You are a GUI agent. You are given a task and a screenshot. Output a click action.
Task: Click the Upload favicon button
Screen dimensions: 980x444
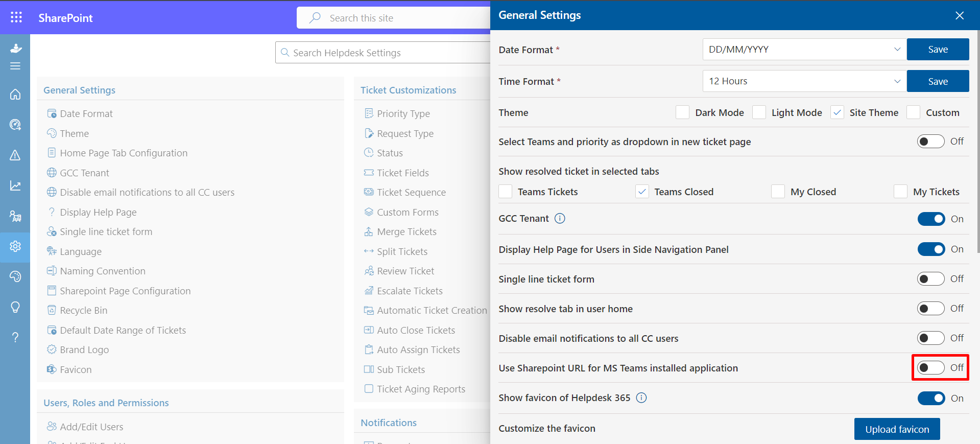[897, 429]
